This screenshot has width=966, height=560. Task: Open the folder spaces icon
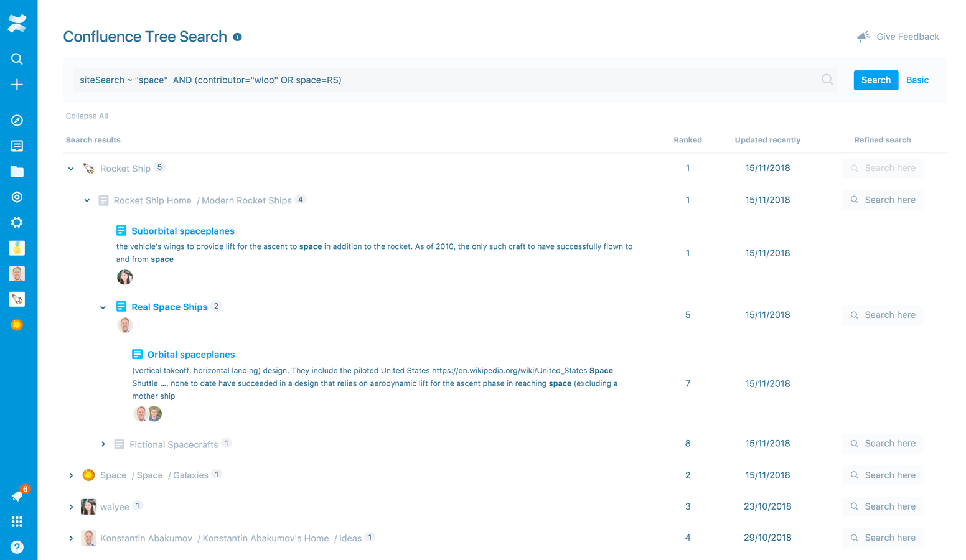(x=17, y=172)
